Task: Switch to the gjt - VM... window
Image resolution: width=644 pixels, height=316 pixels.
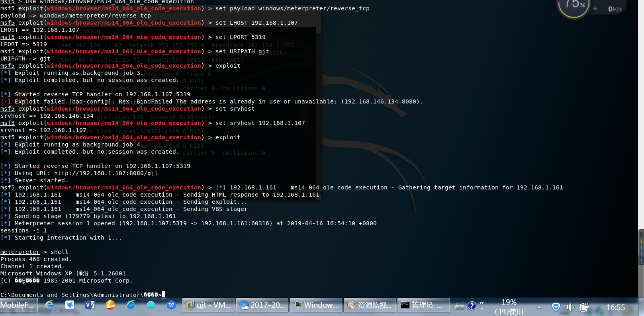Action: click(209, 305)
